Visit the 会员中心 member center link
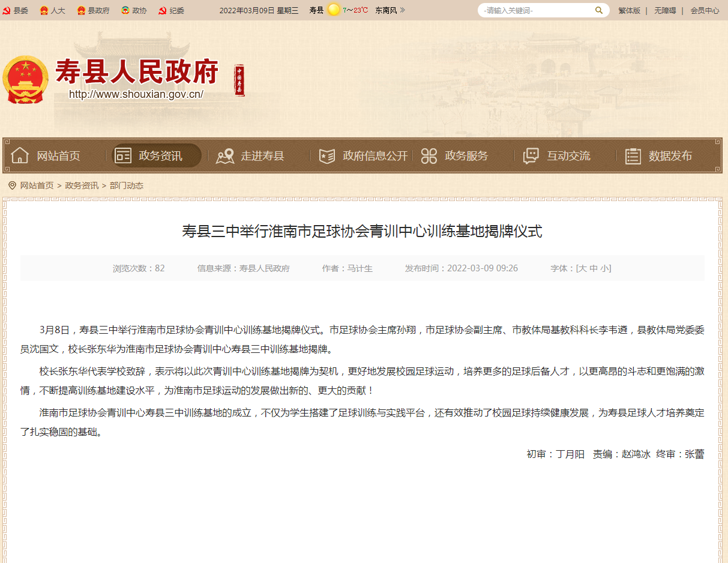 coord(705,10)
